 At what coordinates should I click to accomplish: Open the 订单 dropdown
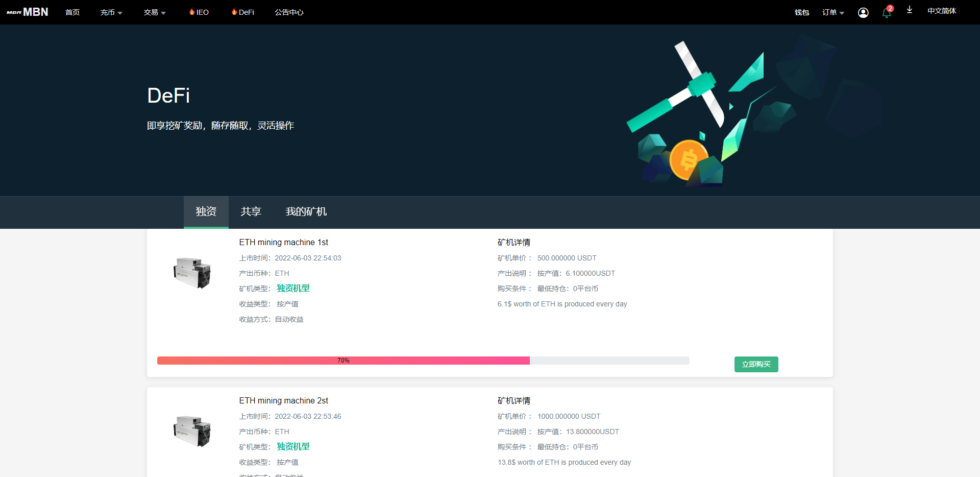[832, 12]
